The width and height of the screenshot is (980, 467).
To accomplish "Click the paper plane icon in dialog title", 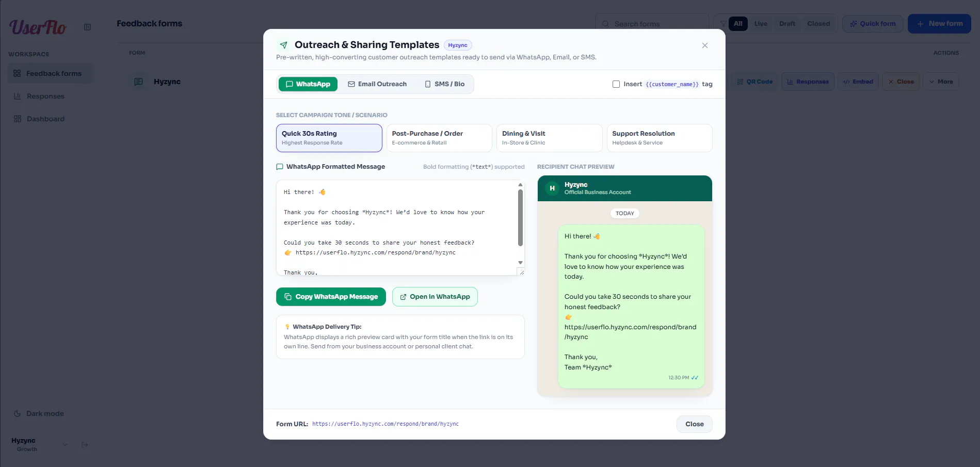I will pos(284,45).
